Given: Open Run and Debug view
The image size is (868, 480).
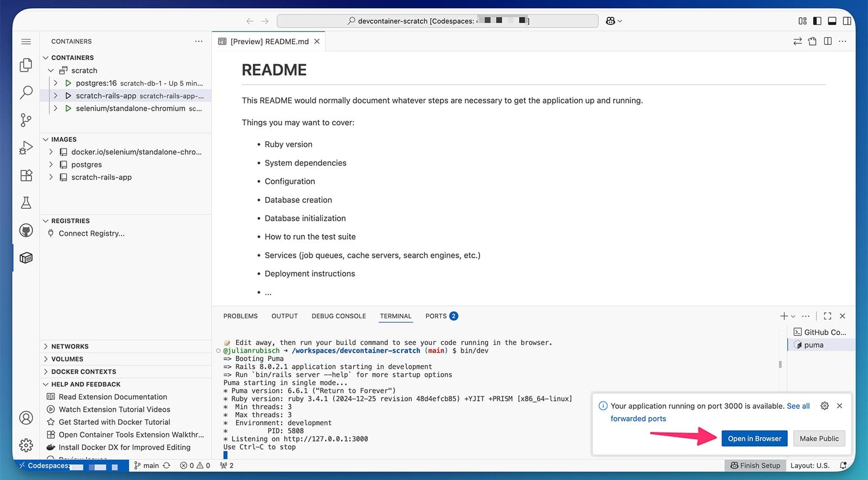Looking at the screenshot, I should pyautogui.click(x=26, y=148).
